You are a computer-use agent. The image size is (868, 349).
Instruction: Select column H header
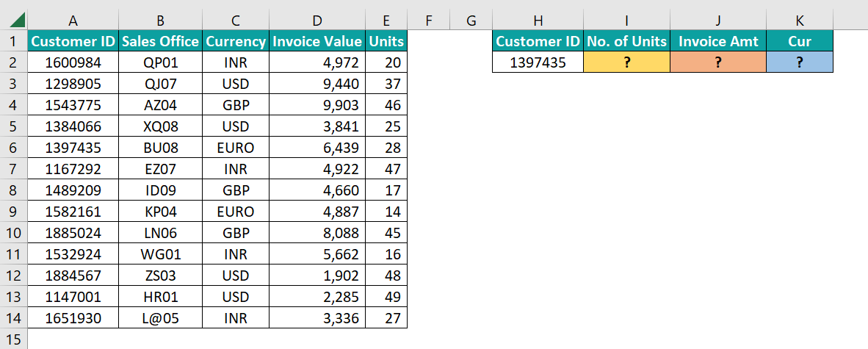(538, 21)
